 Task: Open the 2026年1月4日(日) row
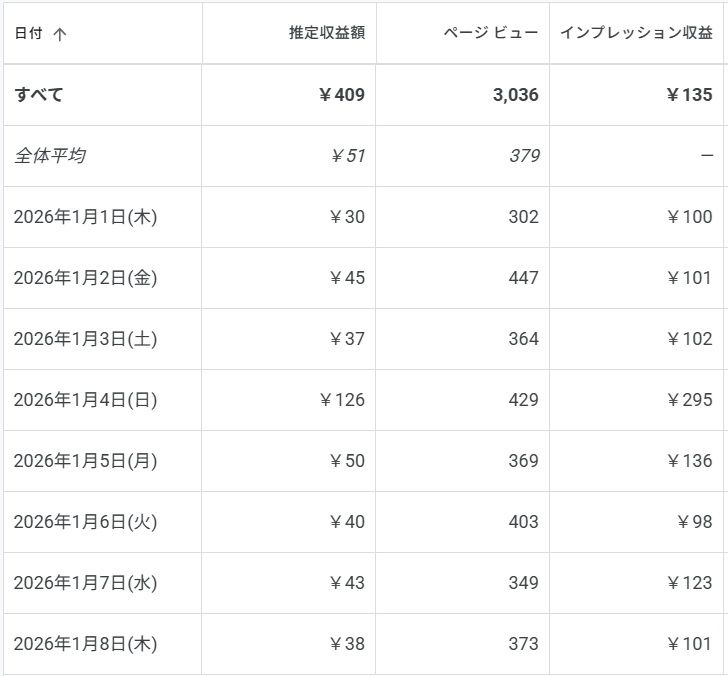(364, 400)
